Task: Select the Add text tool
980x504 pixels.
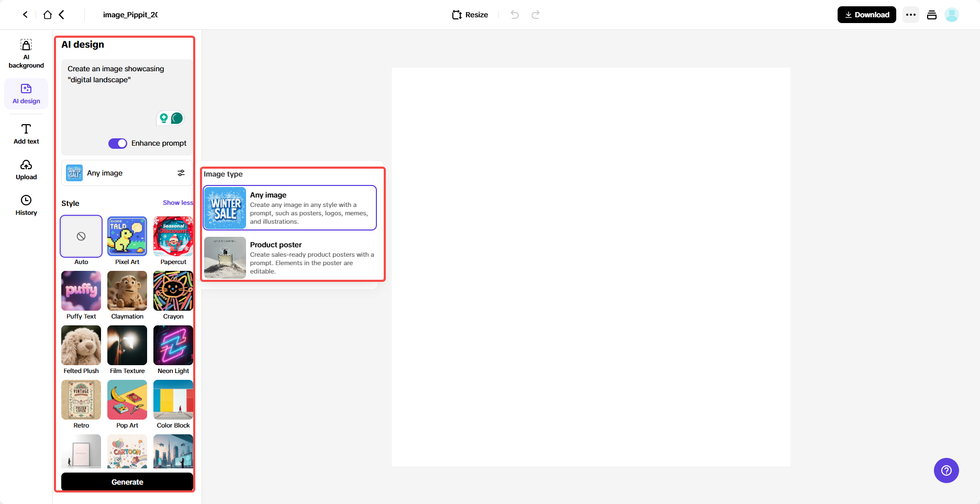Action: 26,133
